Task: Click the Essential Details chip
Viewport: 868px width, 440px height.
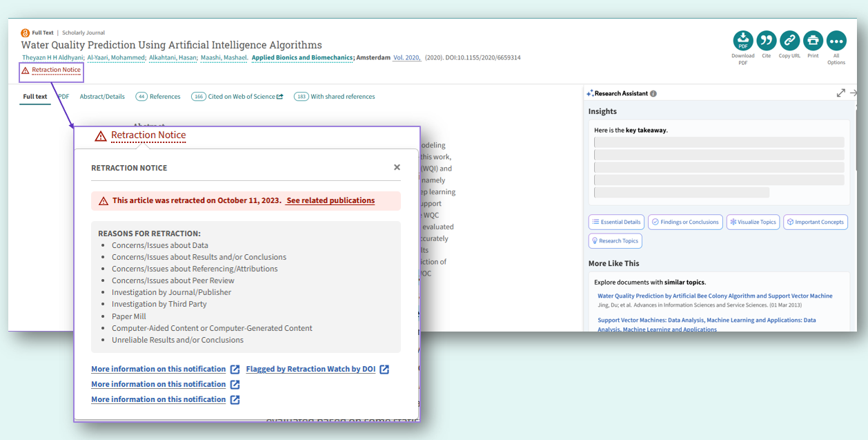Action: pos(616,222)
